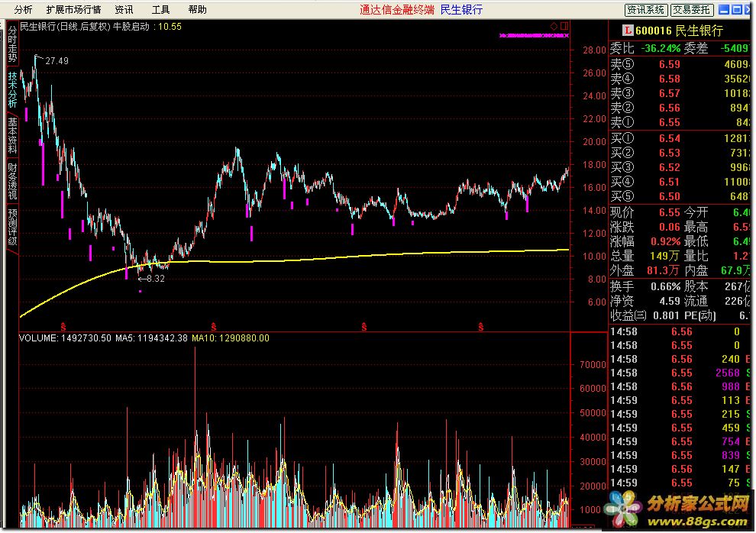Select the 买② 6.53 bid row

(680, 153)
